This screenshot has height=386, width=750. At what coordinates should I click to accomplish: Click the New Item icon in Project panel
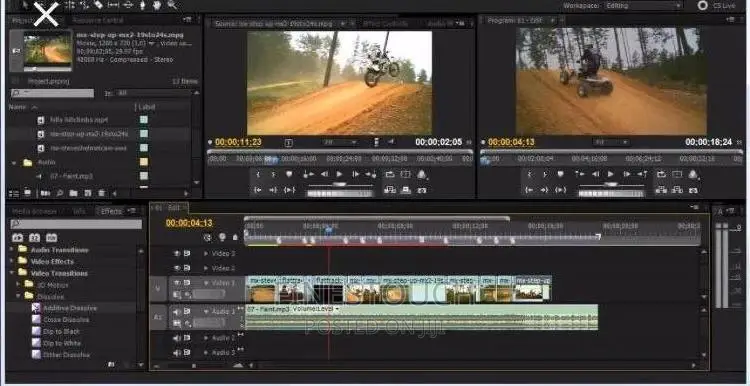point(88,193)
